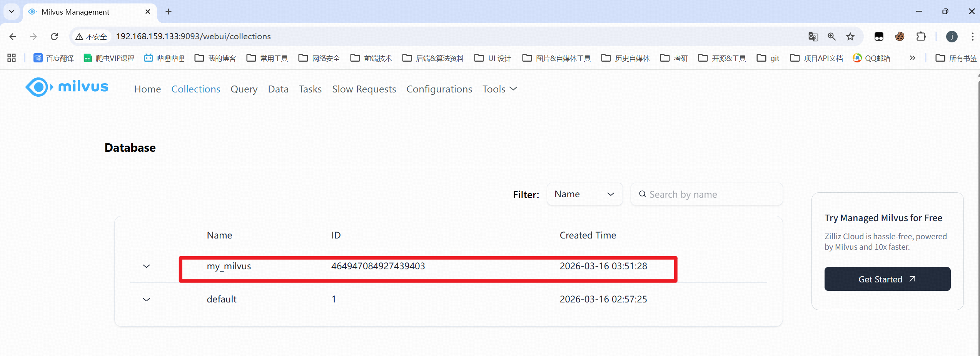Image resolution: width=980 pixels, height=356 pixels.
Task: Open the 我的博客 bookmark folder
Action: [x=215, y=58]
